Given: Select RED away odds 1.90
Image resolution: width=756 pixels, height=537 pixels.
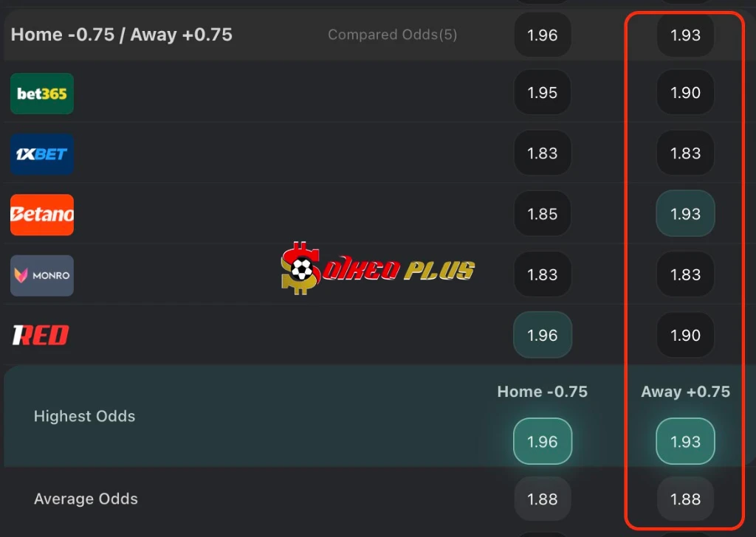Looking at the screenshot, I should 685,335.
